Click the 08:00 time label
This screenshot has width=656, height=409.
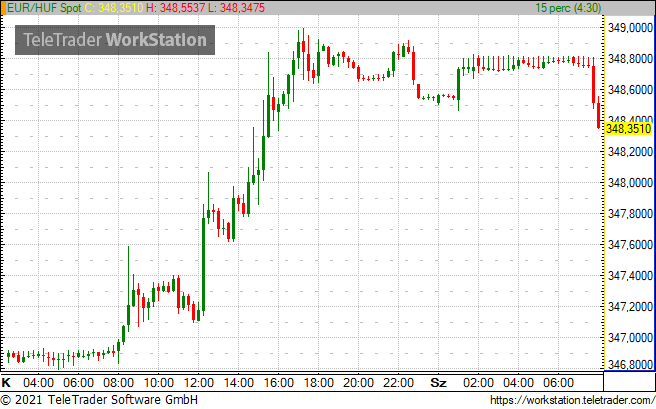tap(118, 382)
